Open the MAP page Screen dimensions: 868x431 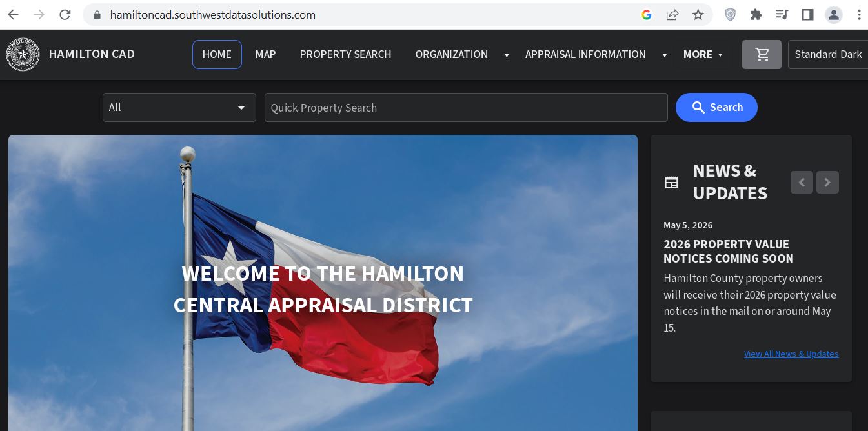tap(265, 55)
